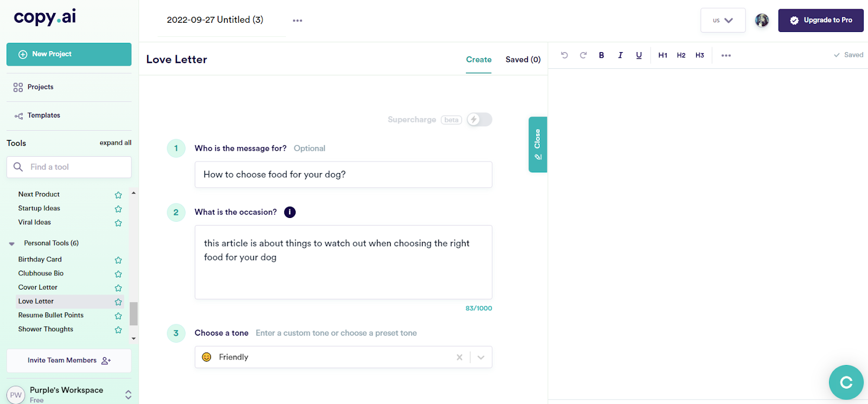Click the occasion info icon
Screen dimensions: 868x404
coord(290,212)
